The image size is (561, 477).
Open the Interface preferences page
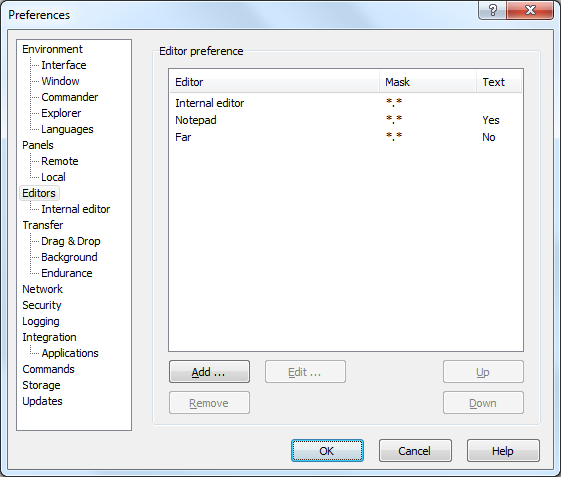(64, 65)
